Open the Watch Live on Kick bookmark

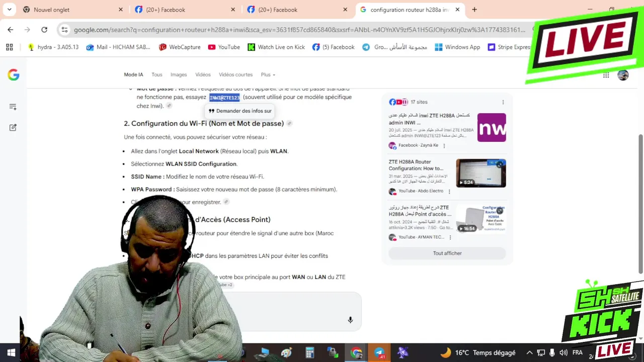click(276, 47)
